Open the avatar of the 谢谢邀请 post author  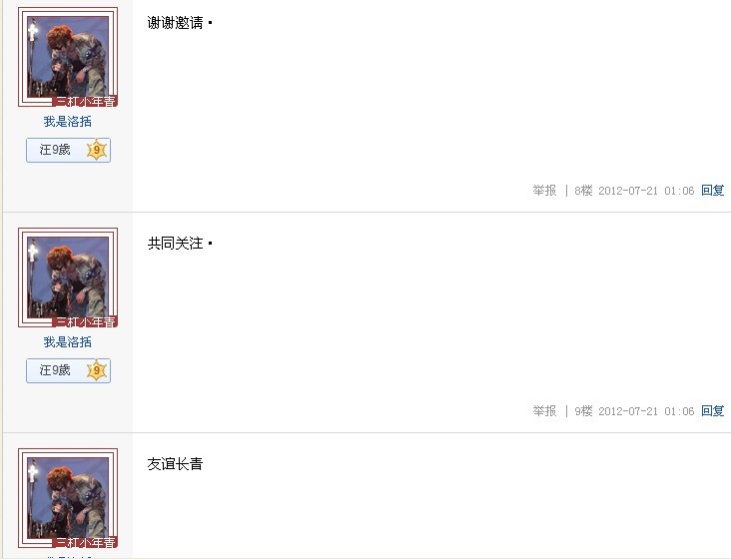click(68, 57)
